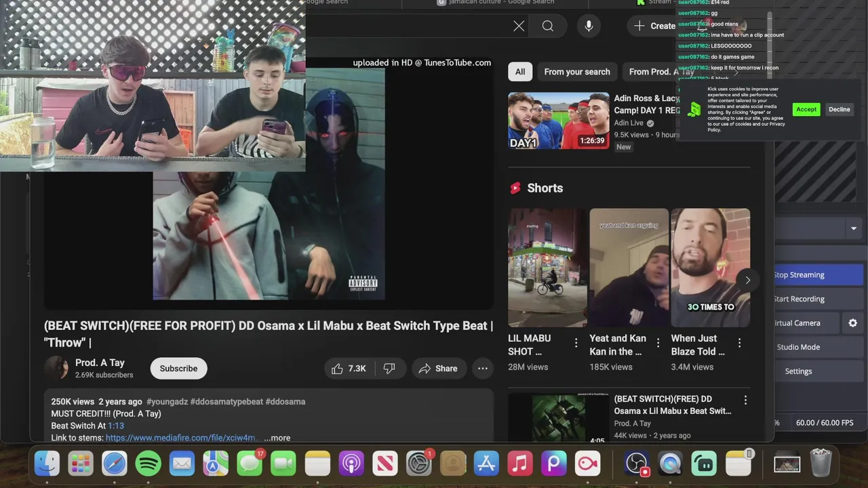Open QuickTime Player in the dock
This screenshot has width=868, height=488.
click(x=670, y=464)
